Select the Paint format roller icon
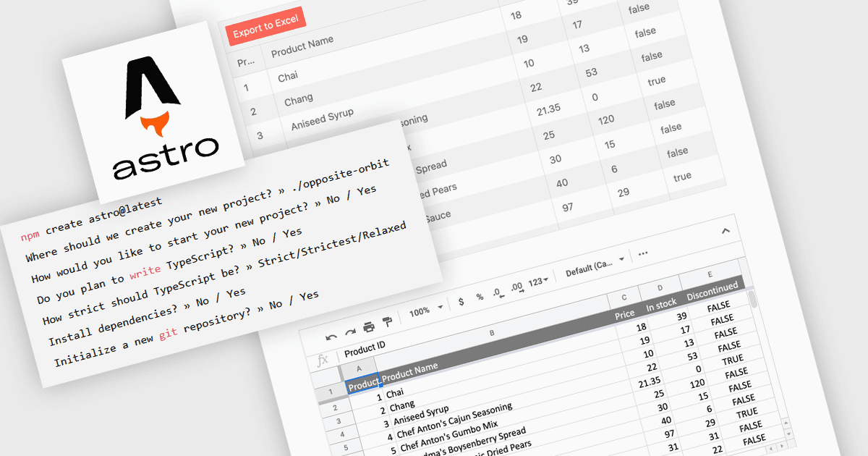This screenshot has width=868, height=456. (x=388, y=321)
